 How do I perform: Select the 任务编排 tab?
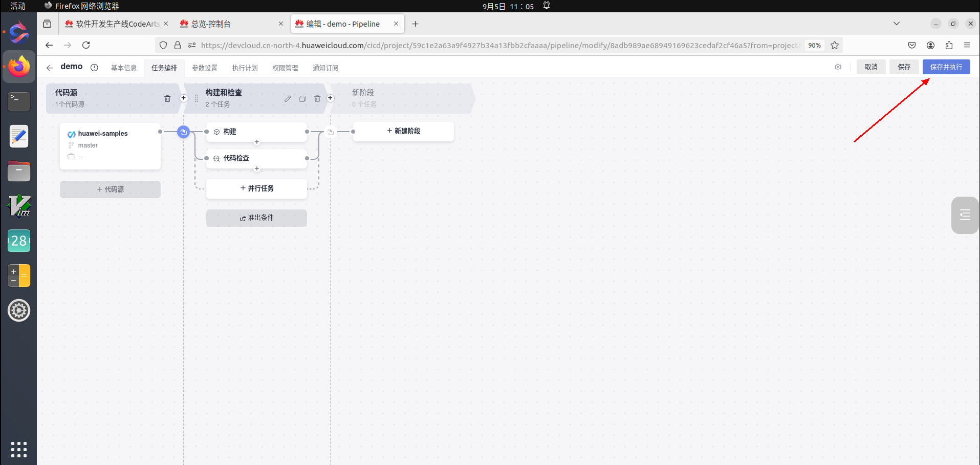164,68
